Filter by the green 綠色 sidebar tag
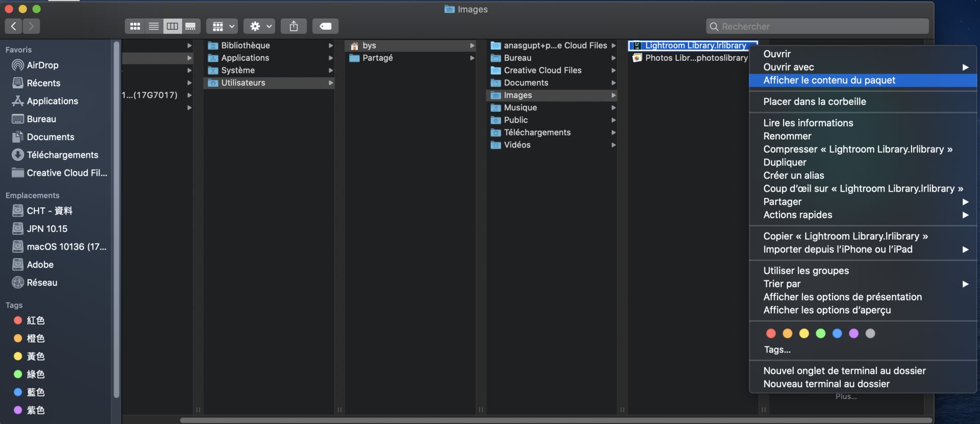The width and height of the screenshot is (980, 424). [x=29, y=374]
